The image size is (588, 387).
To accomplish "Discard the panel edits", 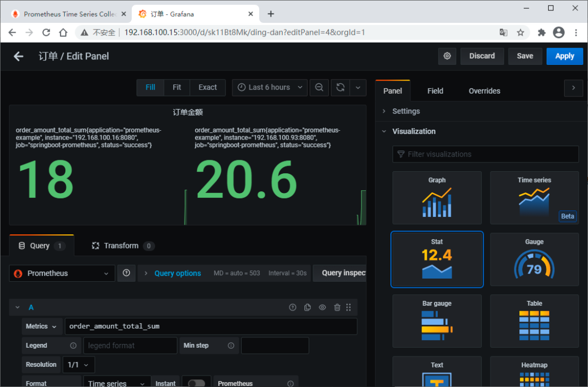I will coord(482,56).
